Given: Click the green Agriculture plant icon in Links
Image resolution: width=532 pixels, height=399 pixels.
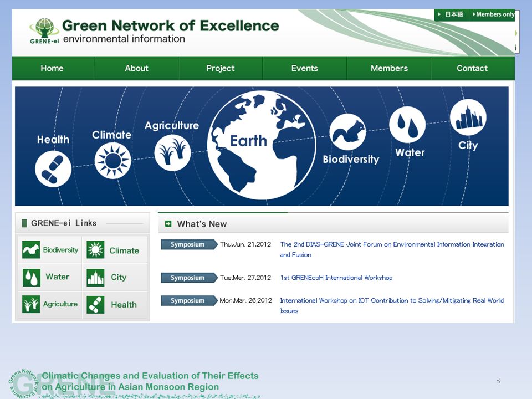Looking at the screenshot, I should pos(31,304).
